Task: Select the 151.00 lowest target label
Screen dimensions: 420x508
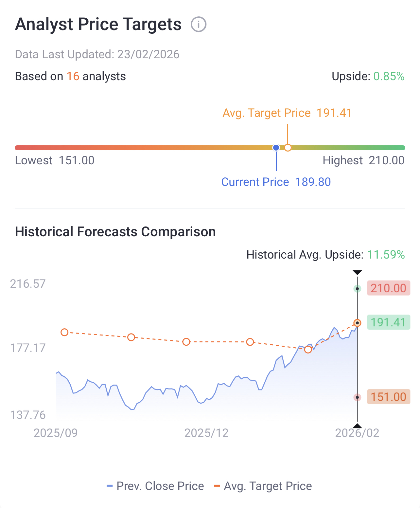Action: coord(389,397)
